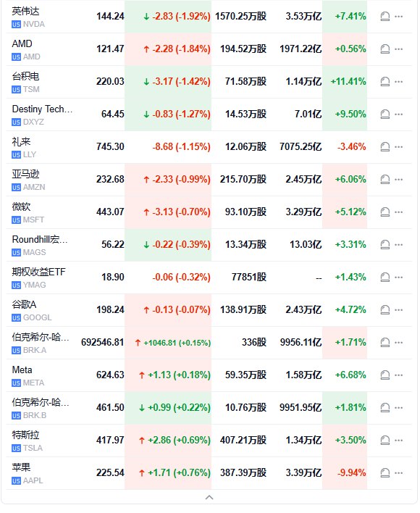Set price alert bell for LLY

pos(385,147)
